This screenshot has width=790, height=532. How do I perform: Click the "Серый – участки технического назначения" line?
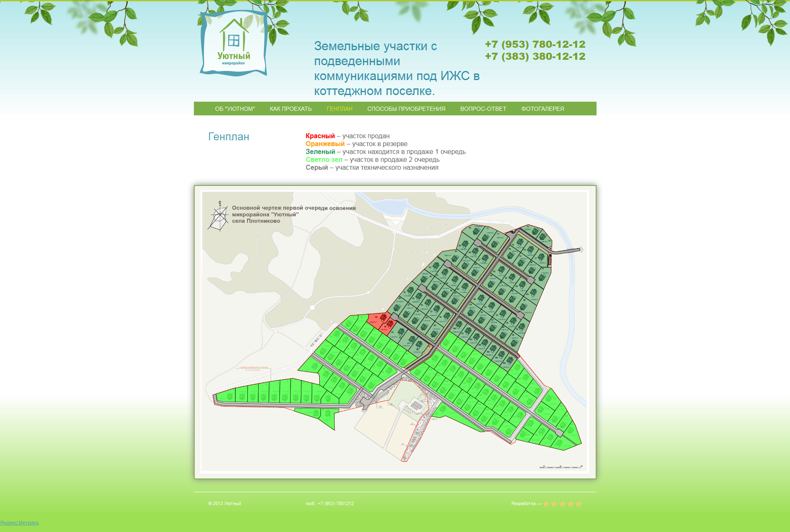click(x=372, y=167)
